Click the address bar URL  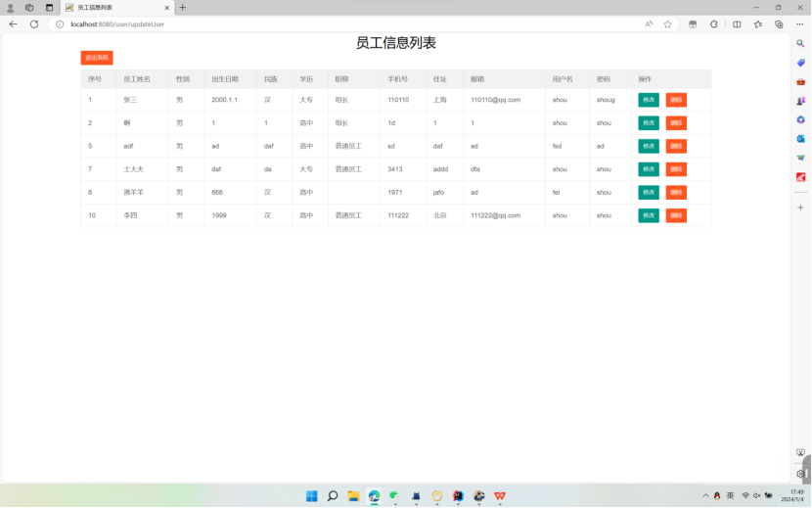tap(117, 24)
